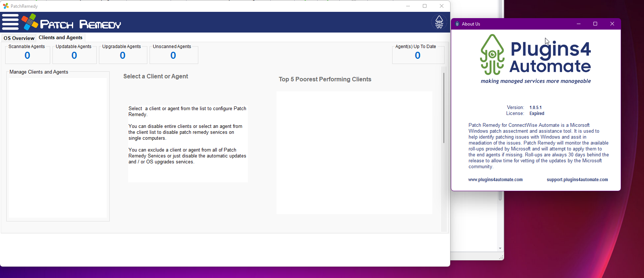Viewport: 644px width, 278px height.
Task: Click the colorful Patch Remedy bandage logo
Action: (x=30, y=22)
